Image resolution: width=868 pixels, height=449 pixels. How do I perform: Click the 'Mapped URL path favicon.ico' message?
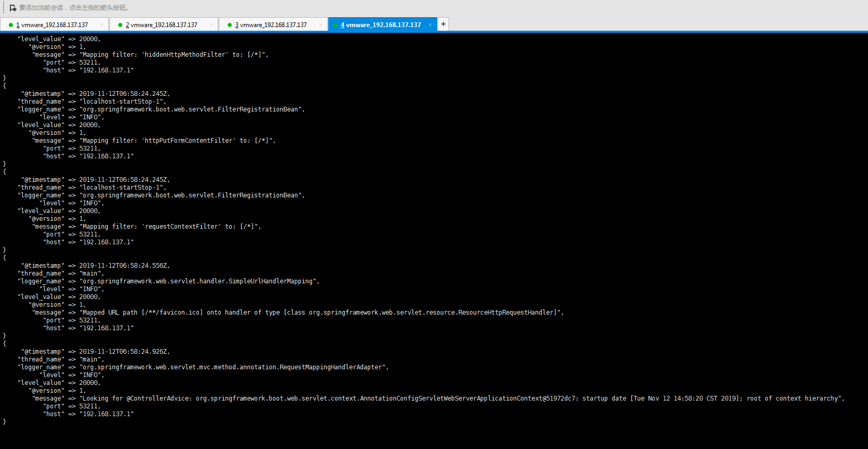[321, 313]
